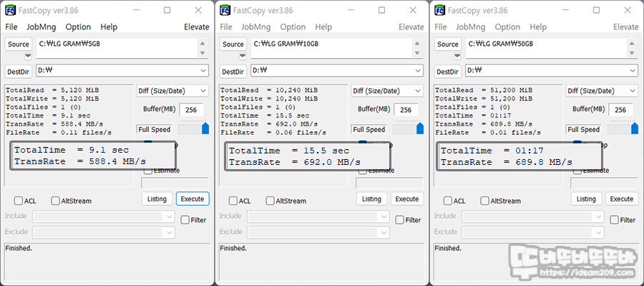
Task: Click source field scroll-down arrow in 5GB window
Action: (x=202, y=53)
